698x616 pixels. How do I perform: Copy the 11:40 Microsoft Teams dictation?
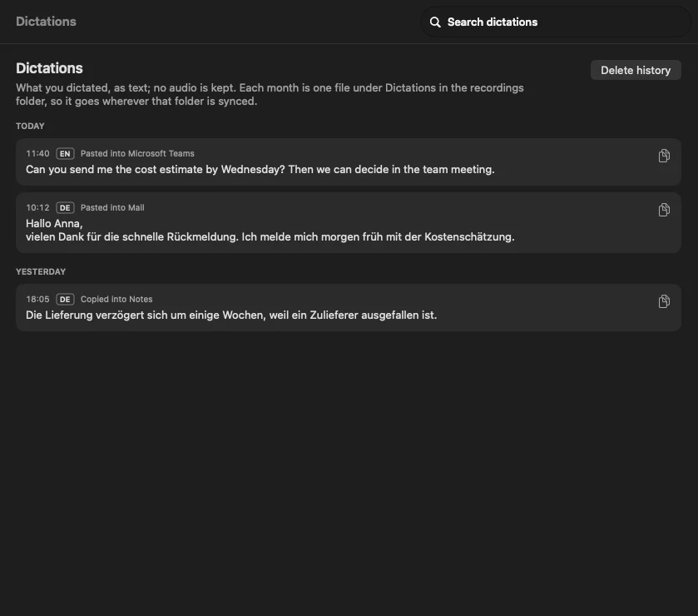point(664,156)
